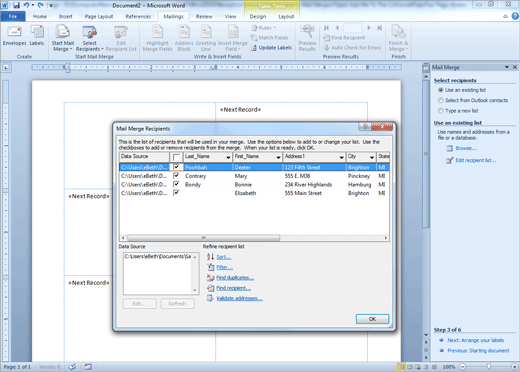520x372 pixels.
Task: Open the 'Find duplicates...' link
Action: coord(235,278)
